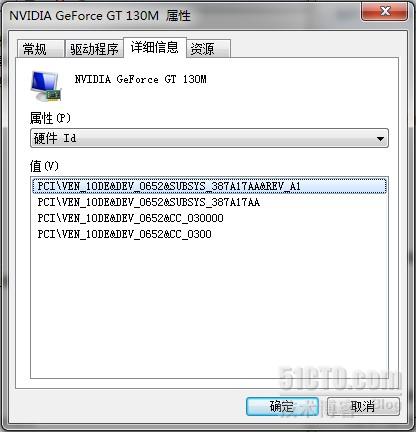Go to the 资源 tab

[x=208, y=49]
